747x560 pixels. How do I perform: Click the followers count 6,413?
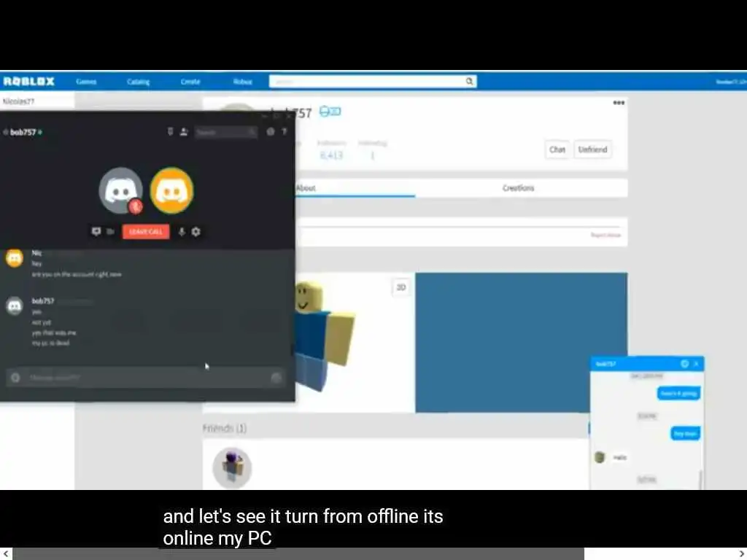pyautogui.click(x=332, y=155)
